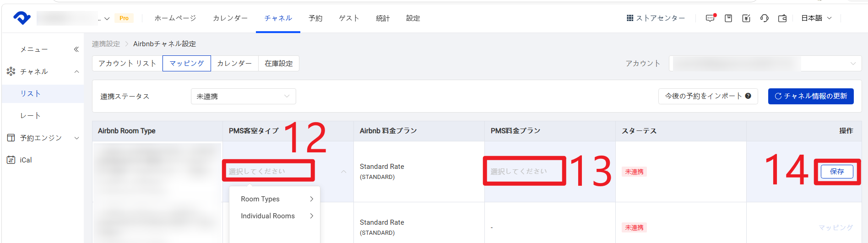
Task: Collapse the チャネル sidebar section
Action: coord(76,72)
